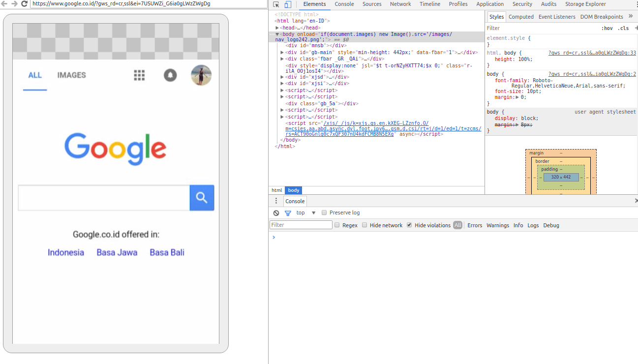Select the All log level filter
638x364 pixels.
pyautogui.click(x=458, y=225)
